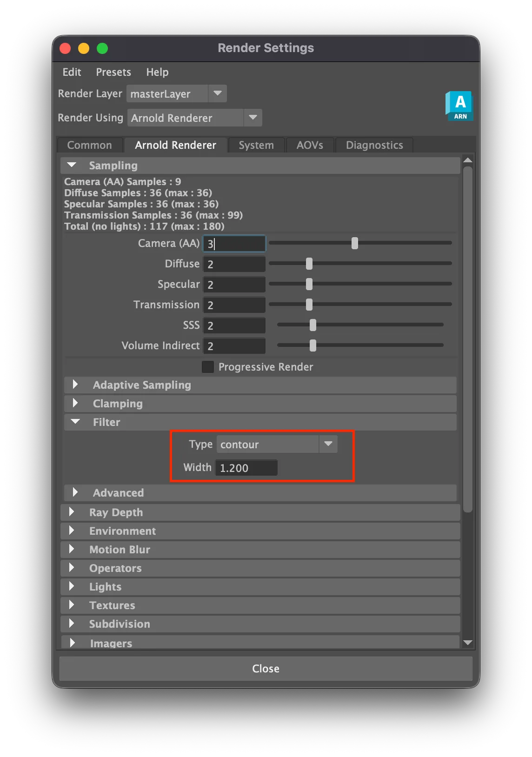Click the Specular value field
This screenshot has width=532, height=757.
[x=234, y=285]
